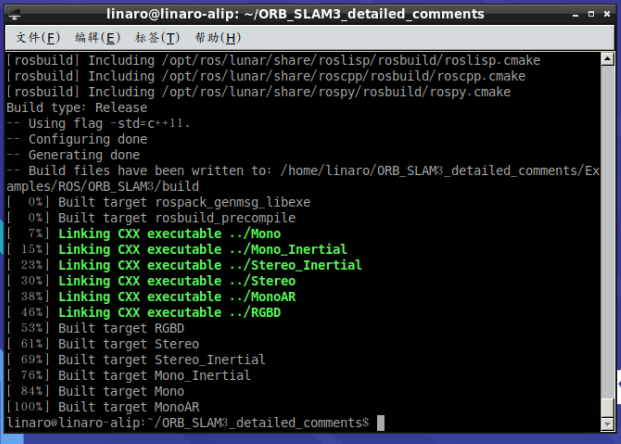
Task: Click the 'Built target RGBD' line
Action: coord(95,328)
